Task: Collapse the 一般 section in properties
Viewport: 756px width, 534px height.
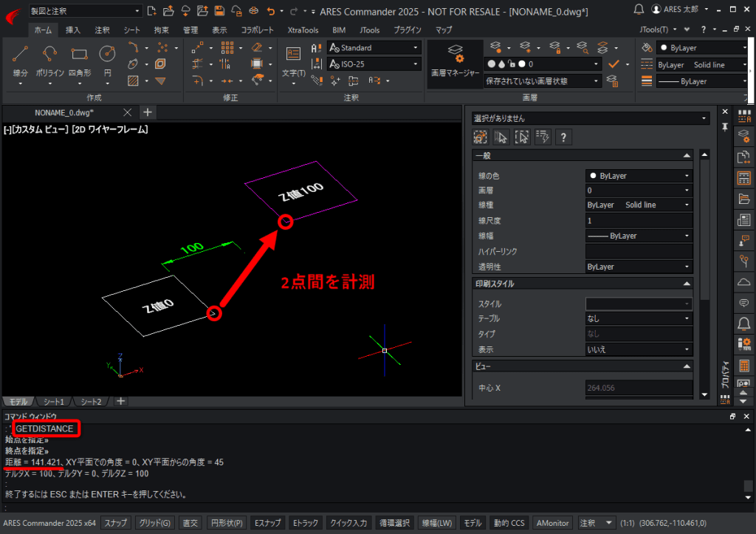Action: click(x=687, y=156)
